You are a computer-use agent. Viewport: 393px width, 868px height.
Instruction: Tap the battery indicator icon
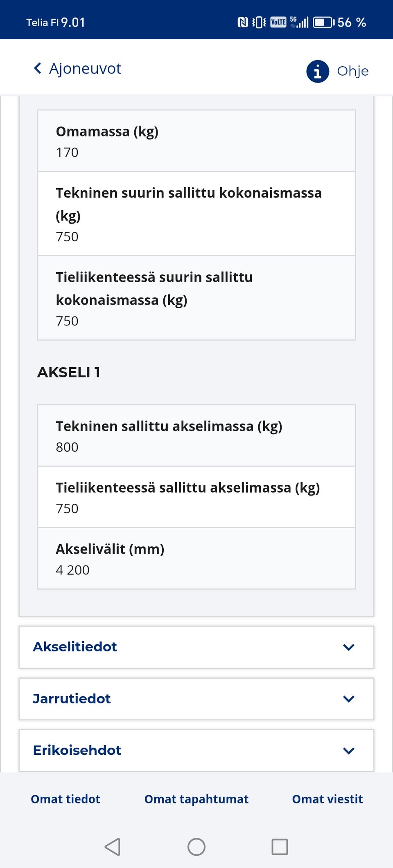point(323,22)
